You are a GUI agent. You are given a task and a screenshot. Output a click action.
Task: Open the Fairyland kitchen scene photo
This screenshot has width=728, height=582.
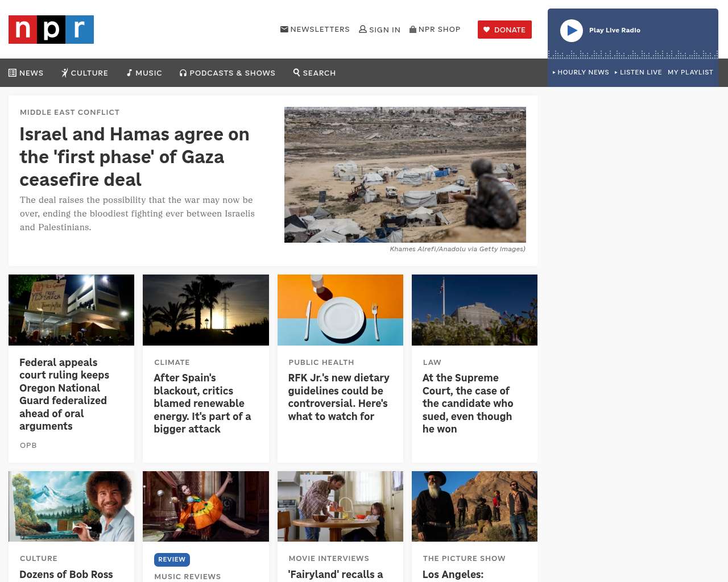(340, 506)
